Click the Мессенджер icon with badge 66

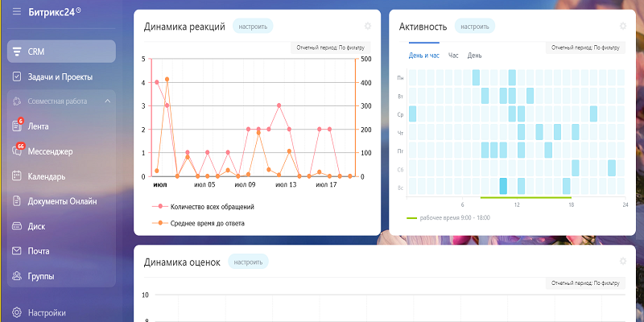[x=17, y=151]
